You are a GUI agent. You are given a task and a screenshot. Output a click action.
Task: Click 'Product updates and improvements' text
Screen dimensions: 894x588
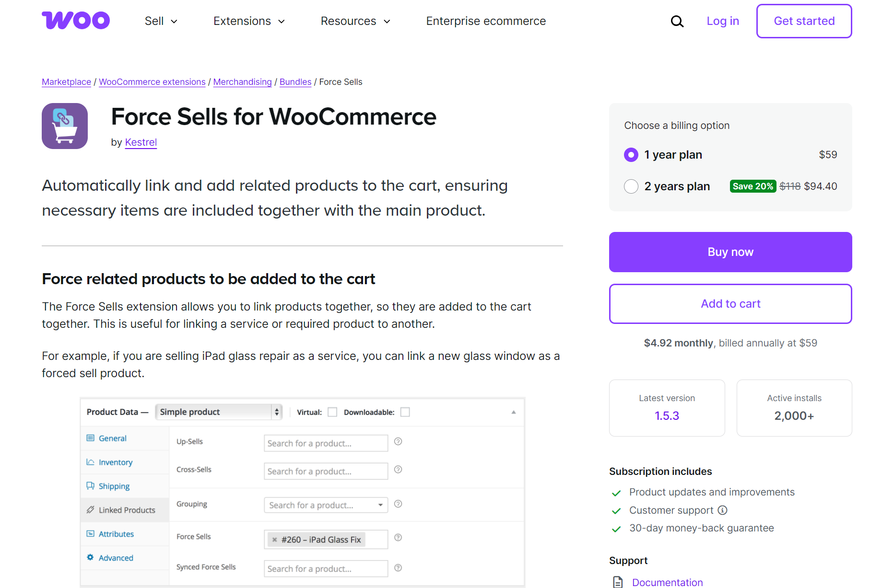[x=712, y=492]
